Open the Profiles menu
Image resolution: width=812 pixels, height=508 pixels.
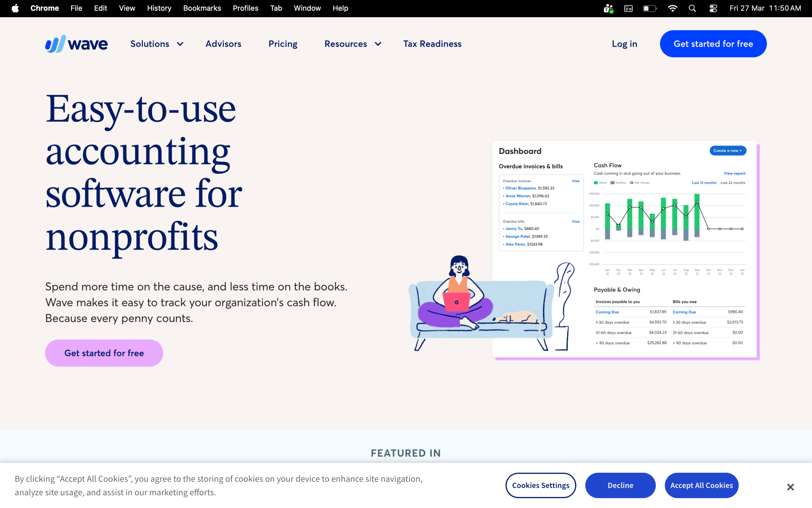pyautogui.click(x=246, y=8)
